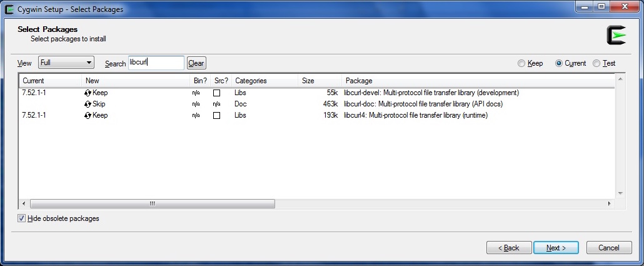Click the Cygwin icon in the title bar
644x266 pixels.
tap(10, 9)
